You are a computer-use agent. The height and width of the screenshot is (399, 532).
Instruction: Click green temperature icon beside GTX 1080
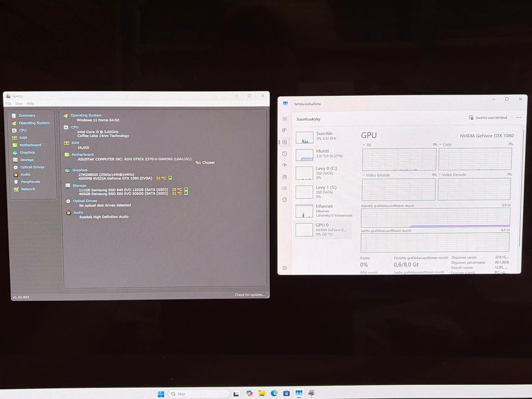click(x=170, y=178)
